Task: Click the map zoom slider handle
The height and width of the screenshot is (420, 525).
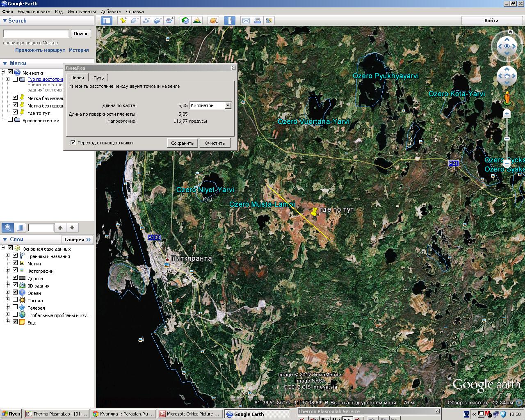Action: pyautogui.click(x=507, y=139)
